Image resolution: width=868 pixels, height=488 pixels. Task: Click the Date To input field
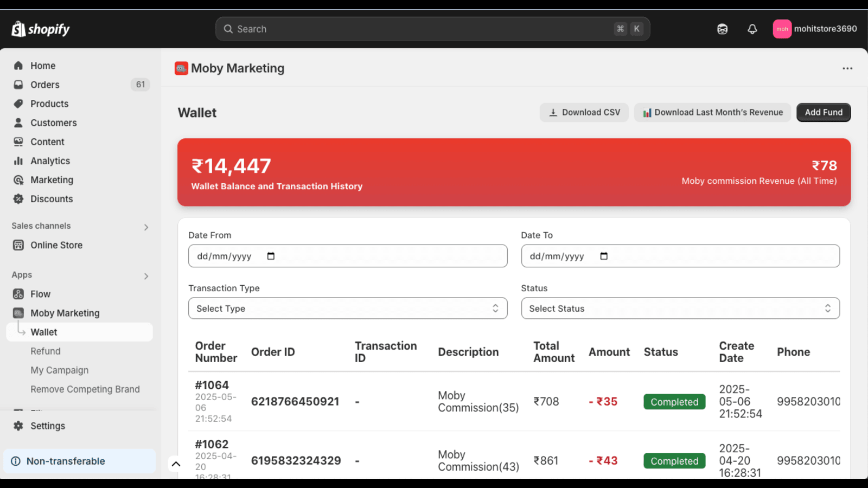coord(680,256)
